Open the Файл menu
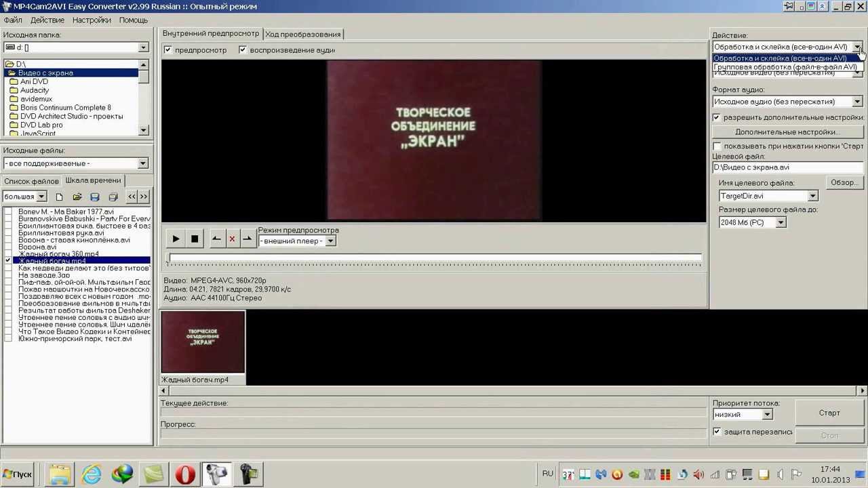 coord(13,20)
